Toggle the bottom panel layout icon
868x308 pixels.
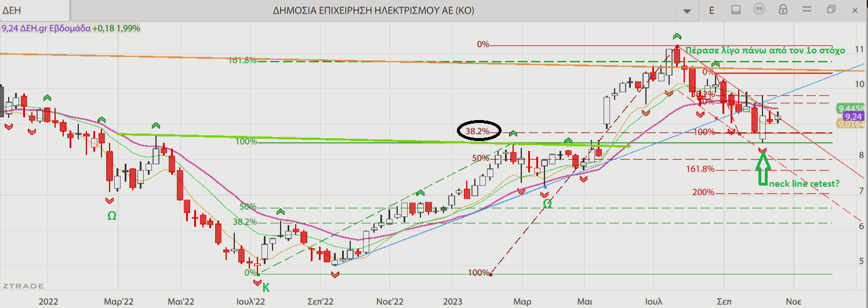(x=736, y=10)
